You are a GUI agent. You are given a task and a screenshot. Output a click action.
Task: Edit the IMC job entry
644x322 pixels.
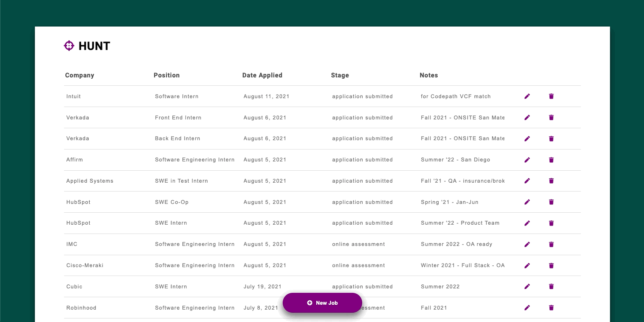pyautogui.click(x=527, y=244)
